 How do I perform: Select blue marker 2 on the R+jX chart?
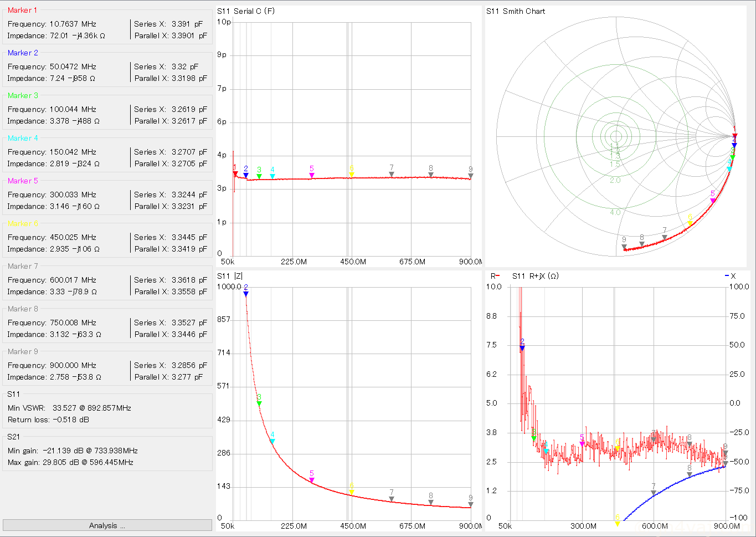tap(522, 348)
